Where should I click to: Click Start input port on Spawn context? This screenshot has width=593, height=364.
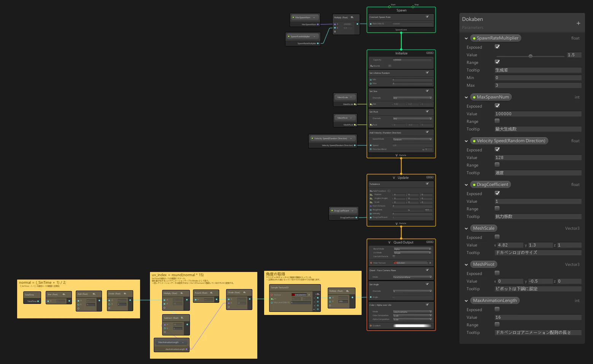click(x=389, y=7)
